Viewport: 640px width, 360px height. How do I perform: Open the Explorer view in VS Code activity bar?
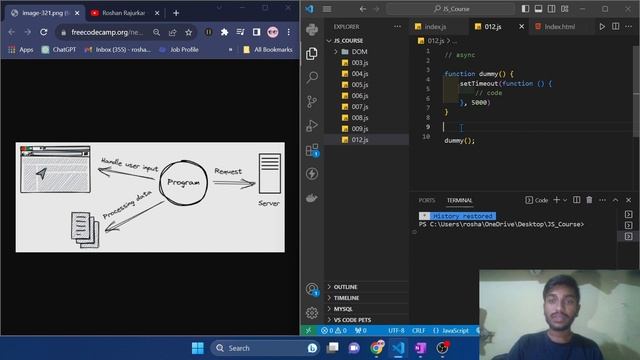click(312, 53)
